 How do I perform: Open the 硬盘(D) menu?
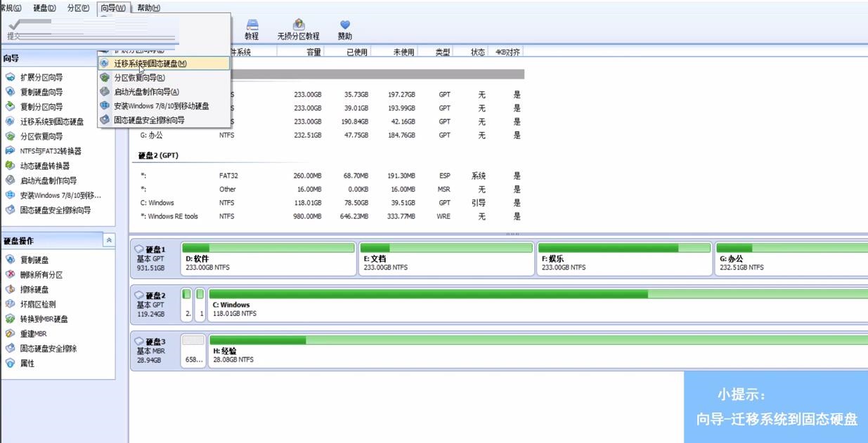[x=44, y=8]
